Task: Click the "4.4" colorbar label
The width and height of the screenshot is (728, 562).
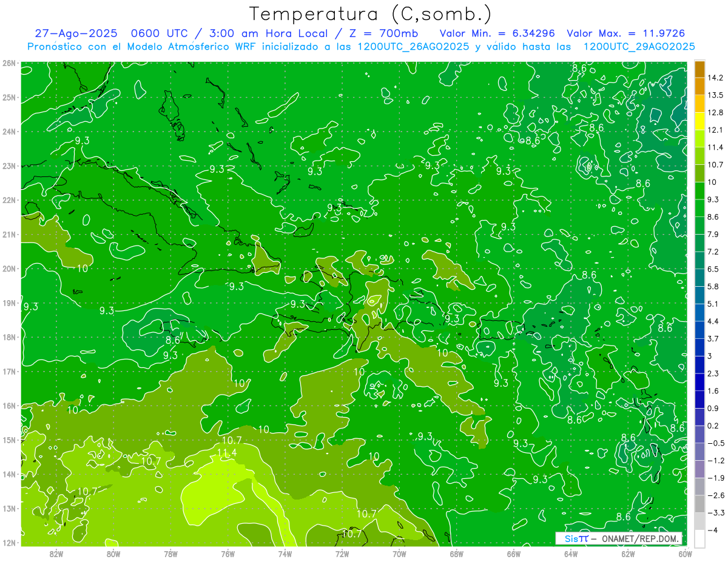Action: [713, 321]
